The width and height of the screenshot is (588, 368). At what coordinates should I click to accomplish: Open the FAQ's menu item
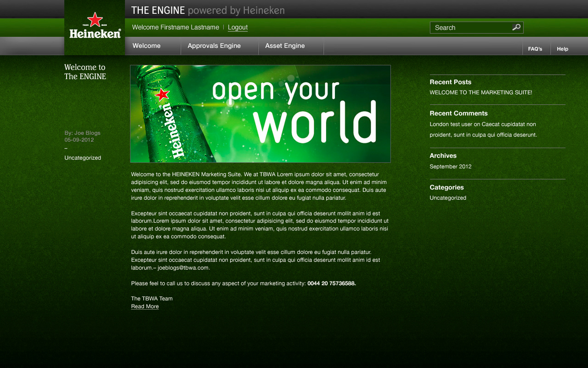[x=535, y=49]
